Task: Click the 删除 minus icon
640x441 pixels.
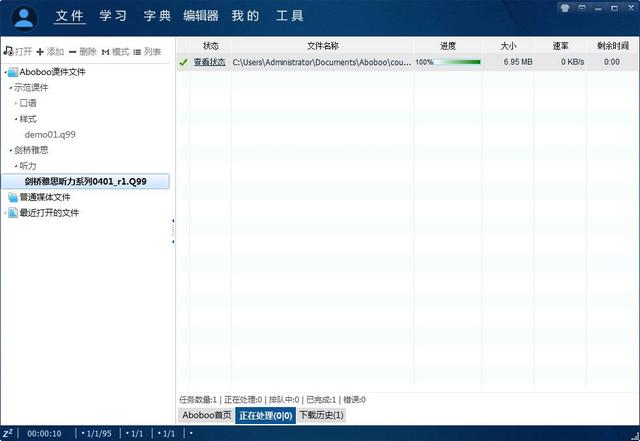Action: click(x=72, y=51)
